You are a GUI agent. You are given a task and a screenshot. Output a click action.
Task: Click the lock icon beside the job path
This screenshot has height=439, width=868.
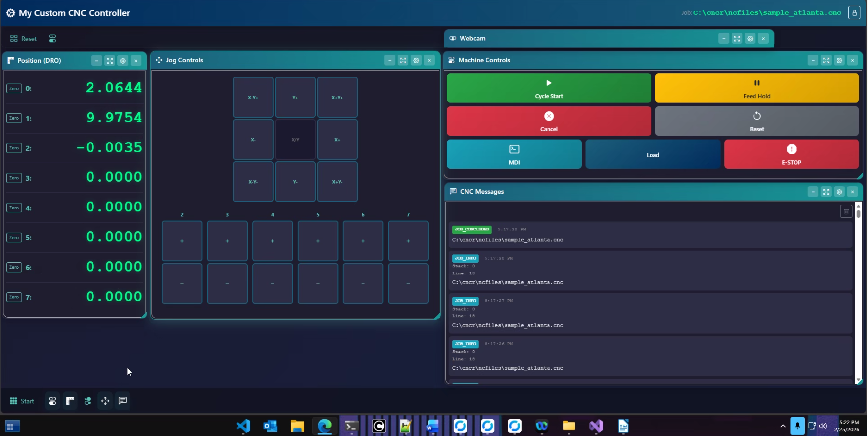(854, 13)
